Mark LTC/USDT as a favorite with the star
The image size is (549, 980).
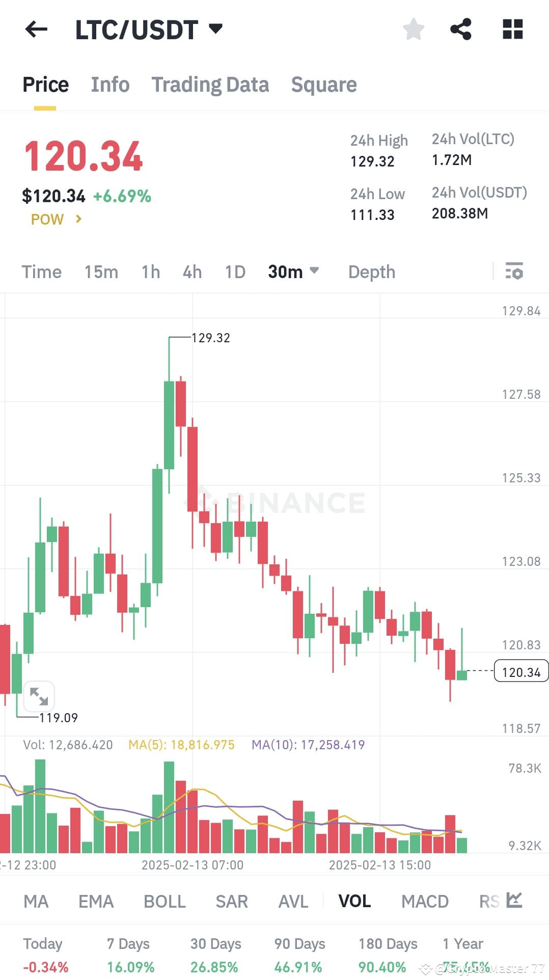pos(413,29)
